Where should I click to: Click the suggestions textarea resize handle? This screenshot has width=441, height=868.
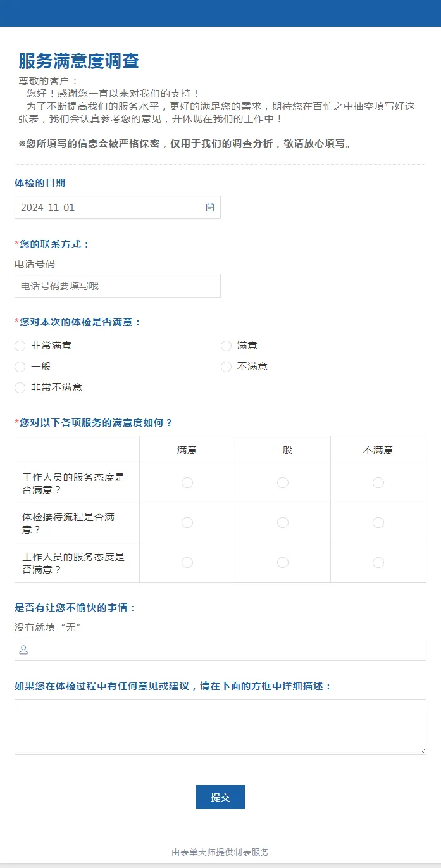(x=422, y=750)
